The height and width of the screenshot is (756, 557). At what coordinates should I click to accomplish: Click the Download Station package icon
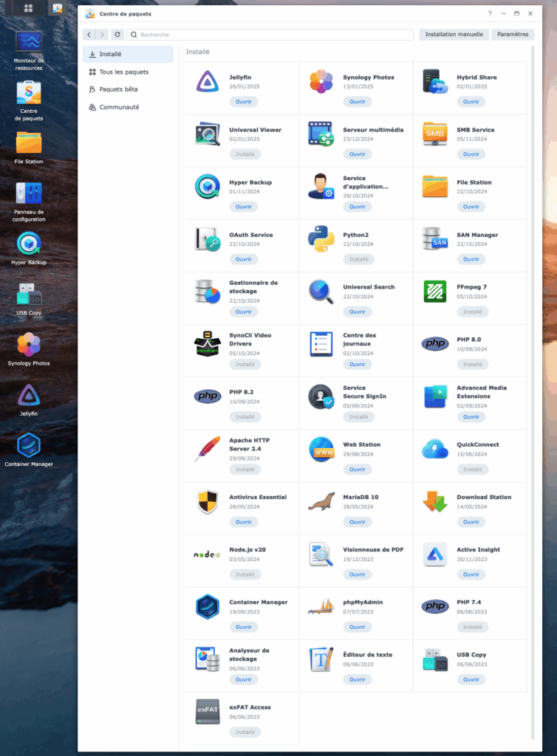435,501
